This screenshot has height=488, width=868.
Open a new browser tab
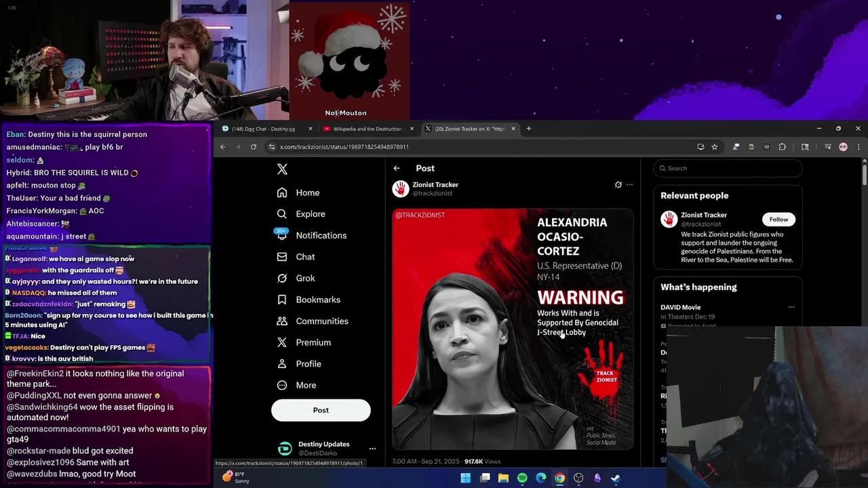click(x=529, y=129)
